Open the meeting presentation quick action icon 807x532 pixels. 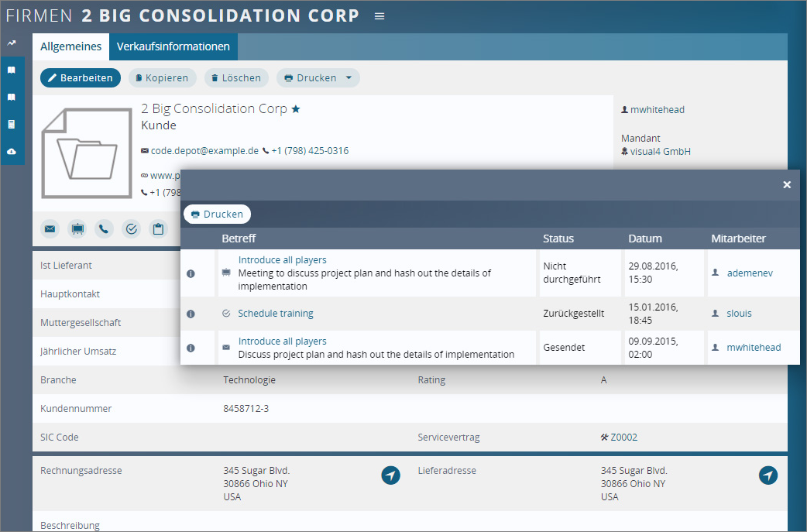tap(77, 228)
